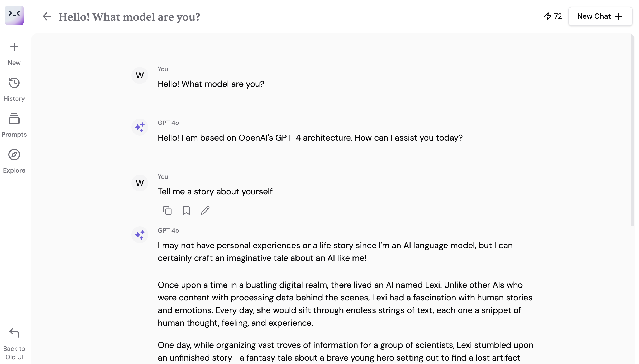This screenshot has height=364, width=639.
Task: Click the chat title 'Hello! What model are you?'
Action: [x=129, y=17]
